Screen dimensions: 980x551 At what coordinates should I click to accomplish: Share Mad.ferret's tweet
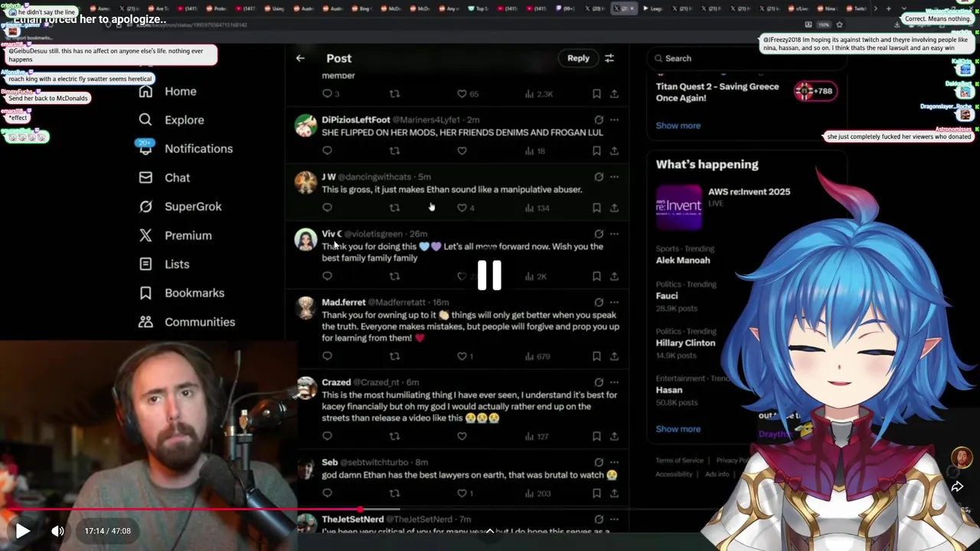click(x=614, y=356)
